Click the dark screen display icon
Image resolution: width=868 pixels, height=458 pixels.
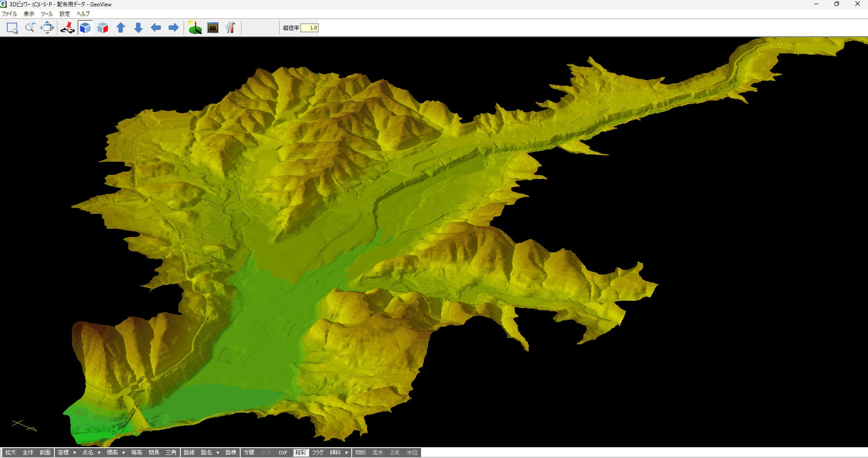coord(213,28)
